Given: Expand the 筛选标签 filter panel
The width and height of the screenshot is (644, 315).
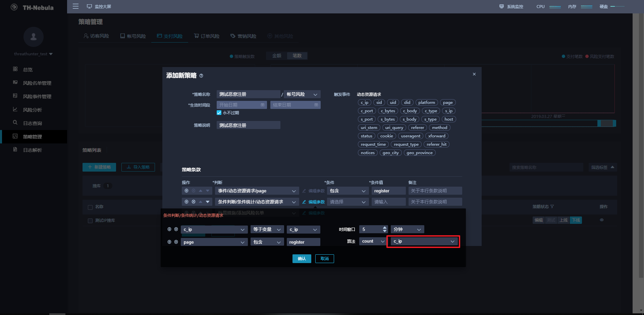Looking at the screenshot, I should (x=603, y=167).
